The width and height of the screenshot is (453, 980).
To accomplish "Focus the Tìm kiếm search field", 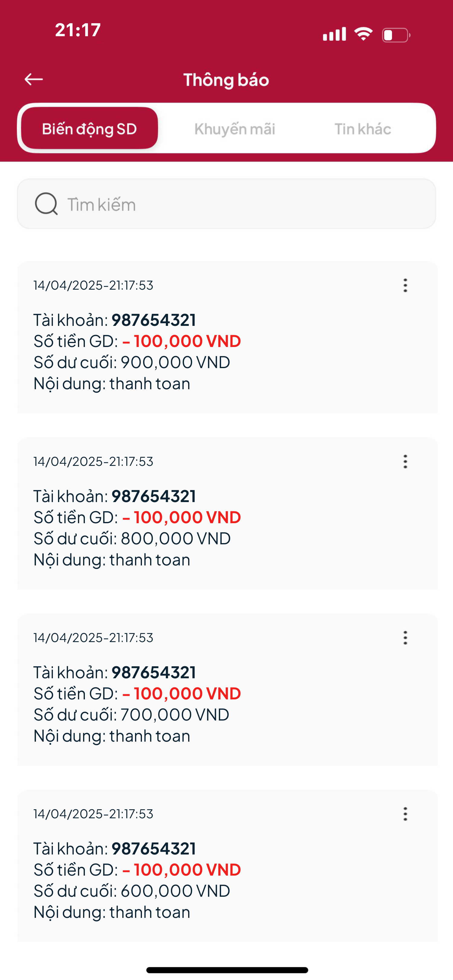I will pos(226,204).
